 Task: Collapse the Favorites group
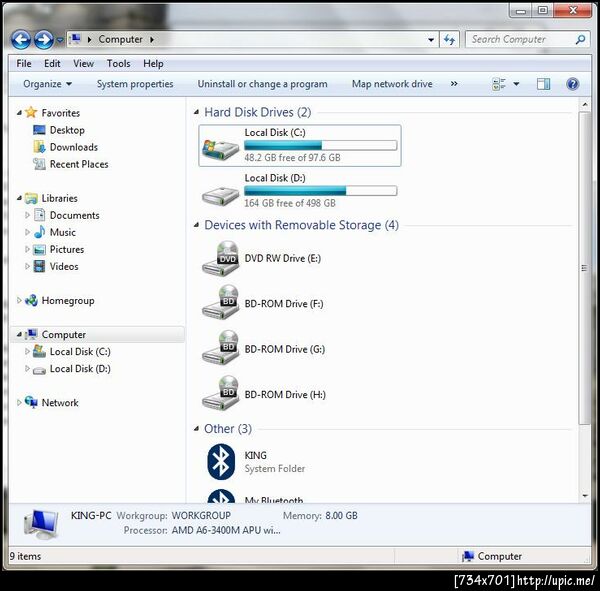19,113
